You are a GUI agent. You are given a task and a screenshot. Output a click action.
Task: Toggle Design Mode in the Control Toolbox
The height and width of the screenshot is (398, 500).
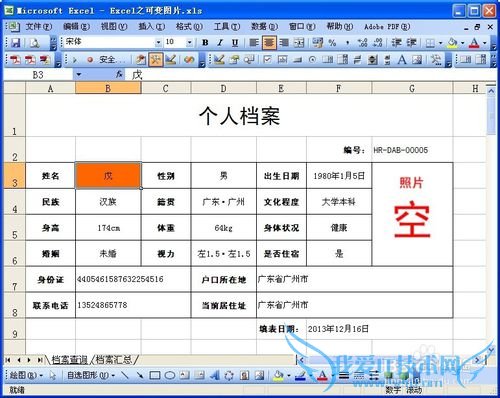click(x=219, y=60)
